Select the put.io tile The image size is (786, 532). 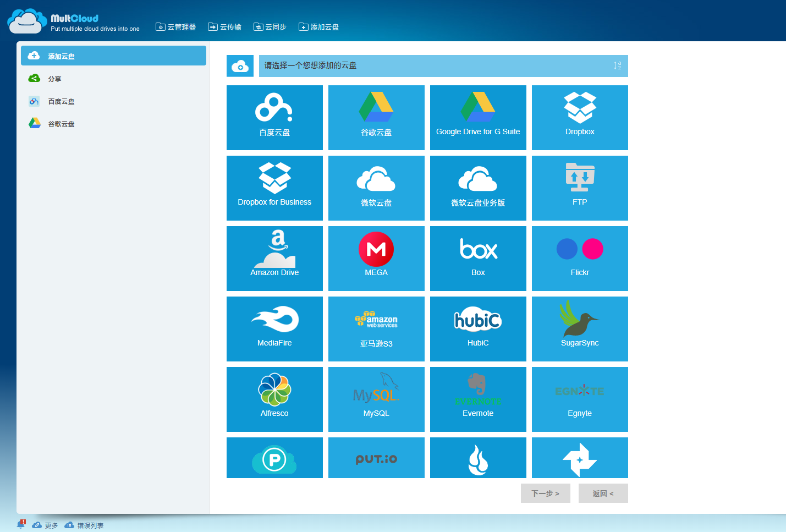pyautogui.click(x=376, y=458)
